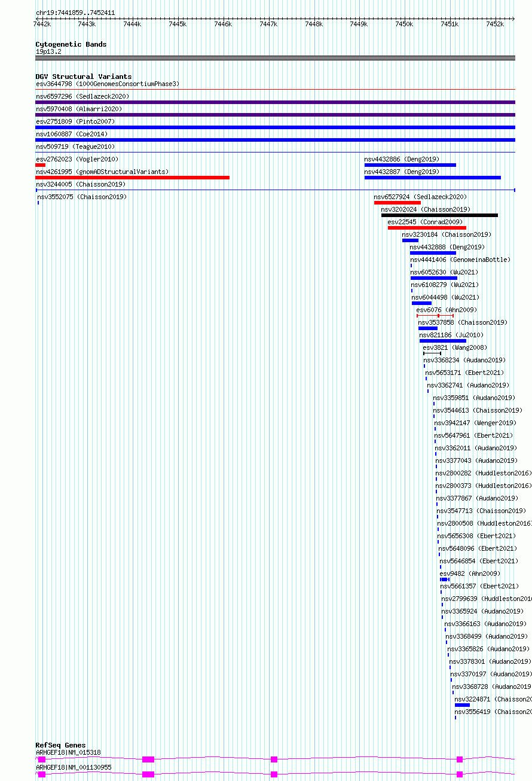Click nsv3366163 (Audano2019) label
Image resolution: width=532 pixels, height=781 pixels.
[485, 624]
